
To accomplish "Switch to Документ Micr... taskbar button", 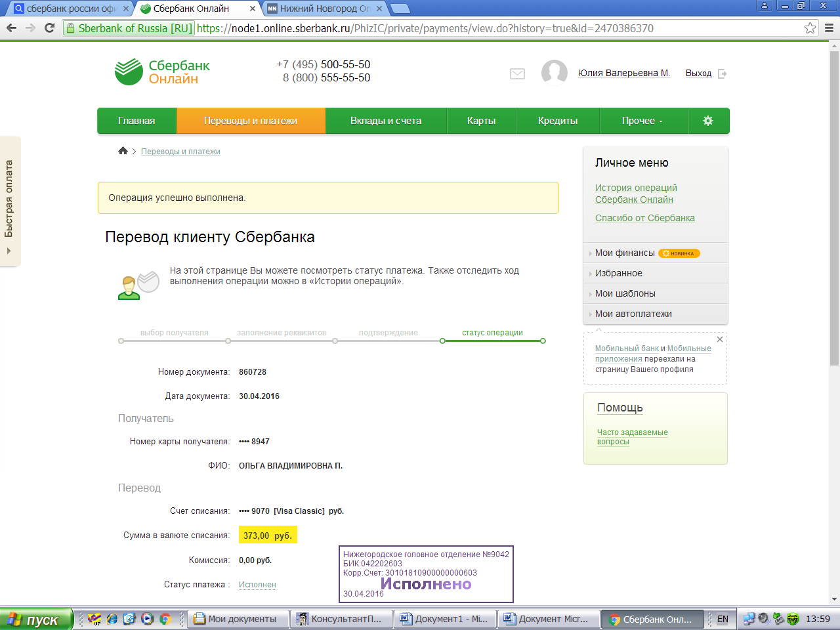I will [x=549, y=619].
